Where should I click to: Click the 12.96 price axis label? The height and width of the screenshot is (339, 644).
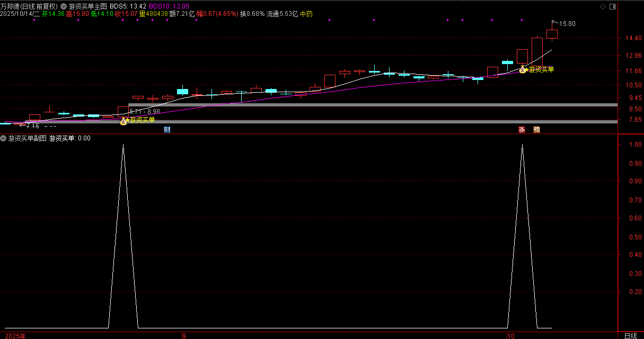click(632, 56)
